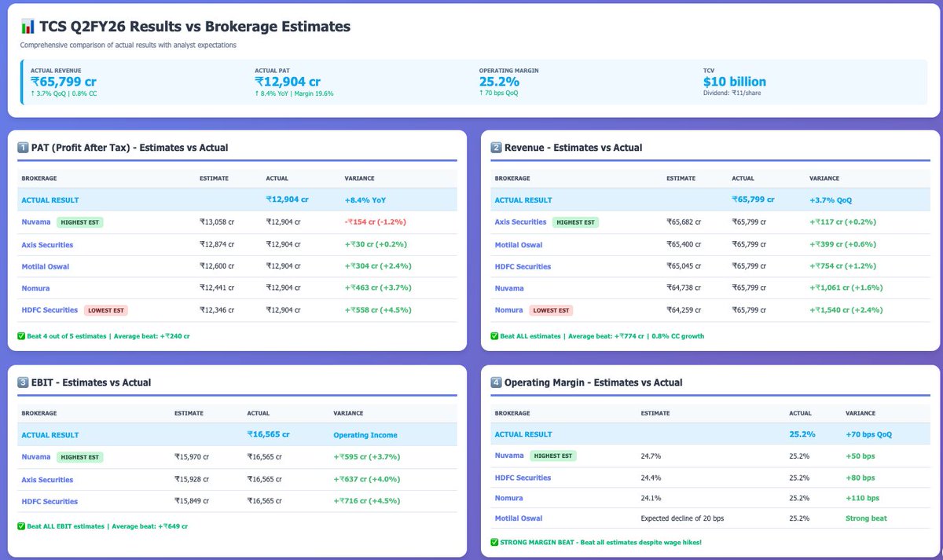This screenshot has height=560, width=943.
Task: Click green check icon before 'Beat ALL EBIT estimates'
Action: [x=20, y=526]
